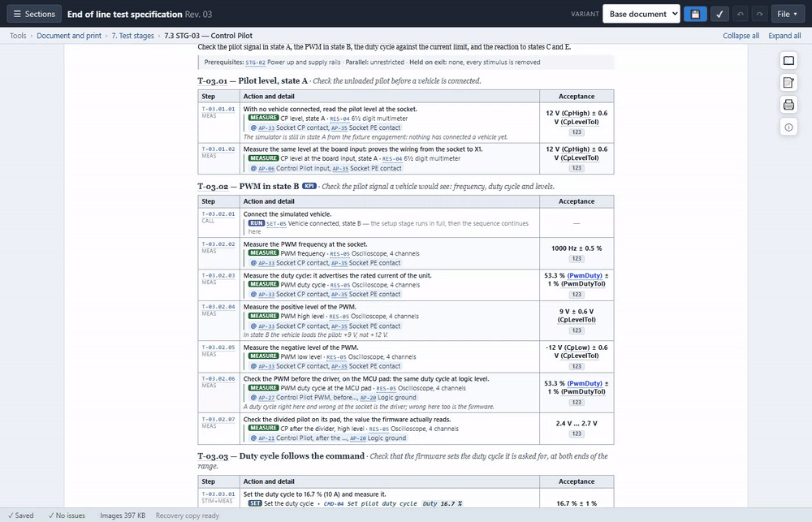The image size is (812, 522).
Task: Open the 7. Test stages breadcrumb
Action: 132,36
